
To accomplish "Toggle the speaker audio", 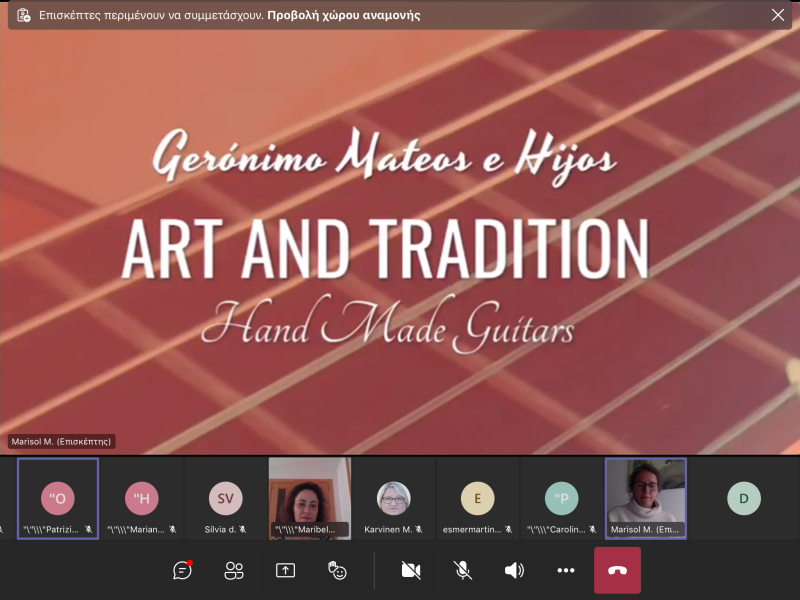I will pyautogui.click(x=514, y=570).
